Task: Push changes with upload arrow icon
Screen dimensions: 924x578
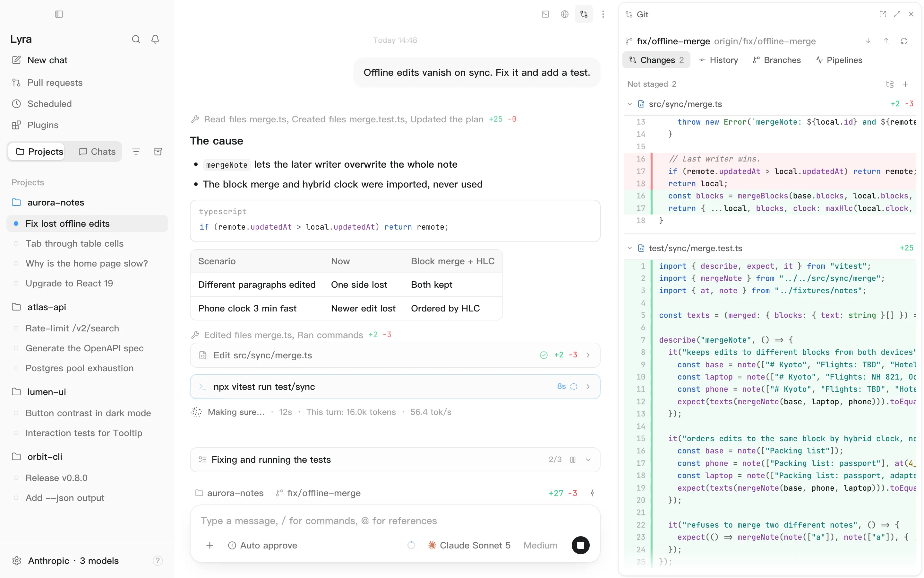Action: (x=886, y=41)
